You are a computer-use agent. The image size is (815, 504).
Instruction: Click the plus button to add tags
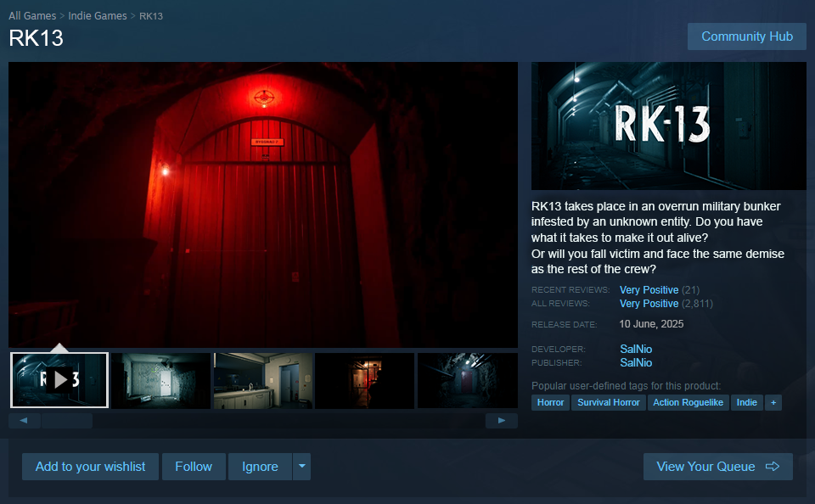click(773, 403)
